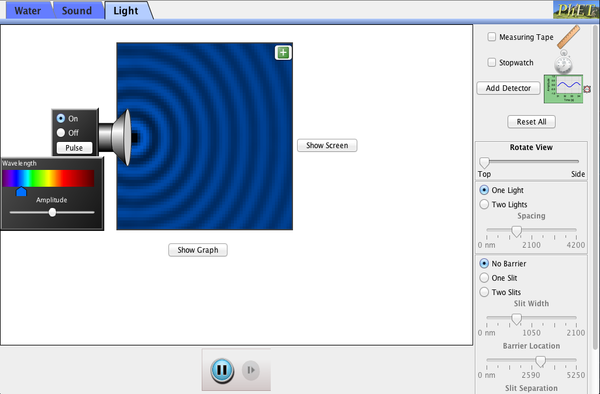Viewport: 600px width, 394px height.
Task: Select the On radio button for the light
Action: 61,118
